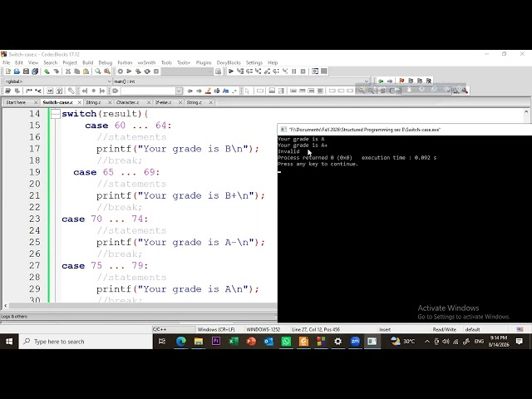This screenshot has width=532, height=399.
Task: Go to the previous bookmark
Action: point(411,81)
